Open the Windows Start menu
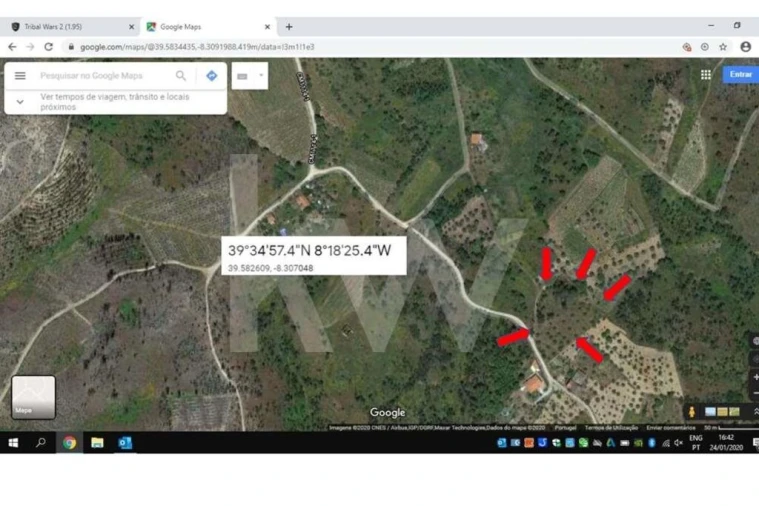759x506 pixels. pyautogui.click(x=13, y=443)
